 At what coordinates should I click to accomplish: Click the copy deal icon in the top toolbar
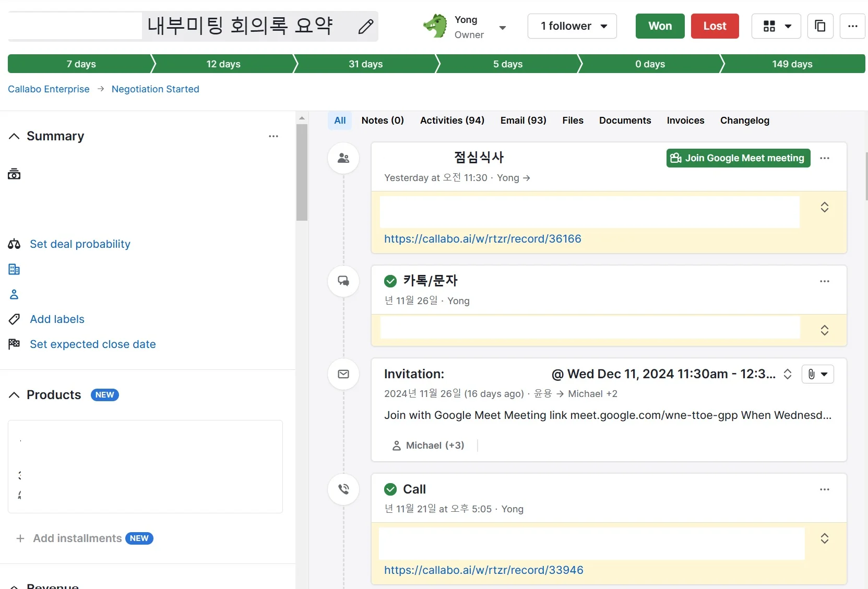click(x=820, y=26)
